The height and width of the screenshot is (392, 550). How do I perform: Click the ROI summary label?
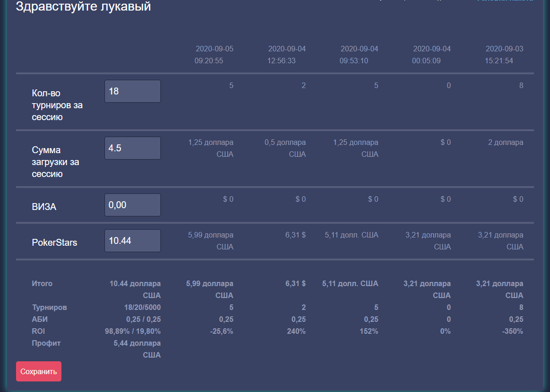(x=38, y=331)
